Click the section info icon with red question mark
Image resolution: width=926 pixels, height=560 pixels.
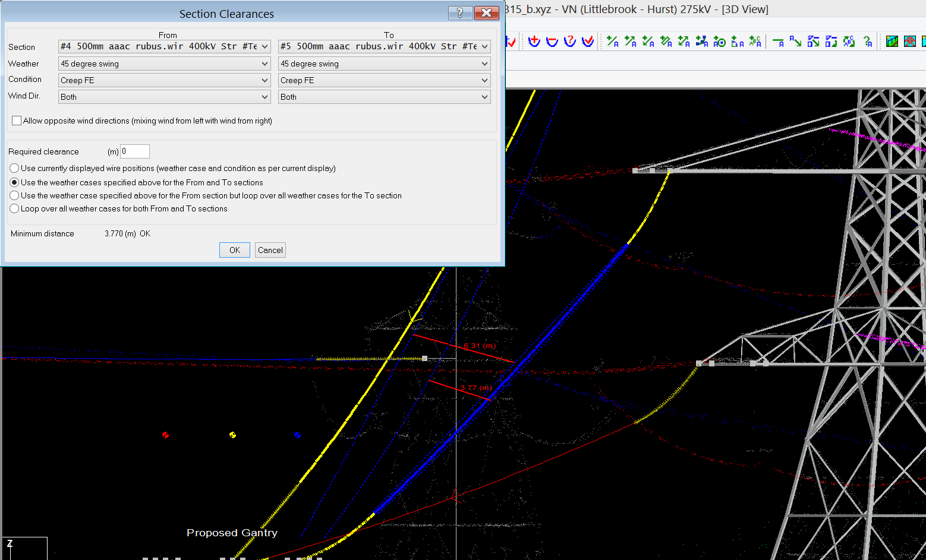point(570,42)
